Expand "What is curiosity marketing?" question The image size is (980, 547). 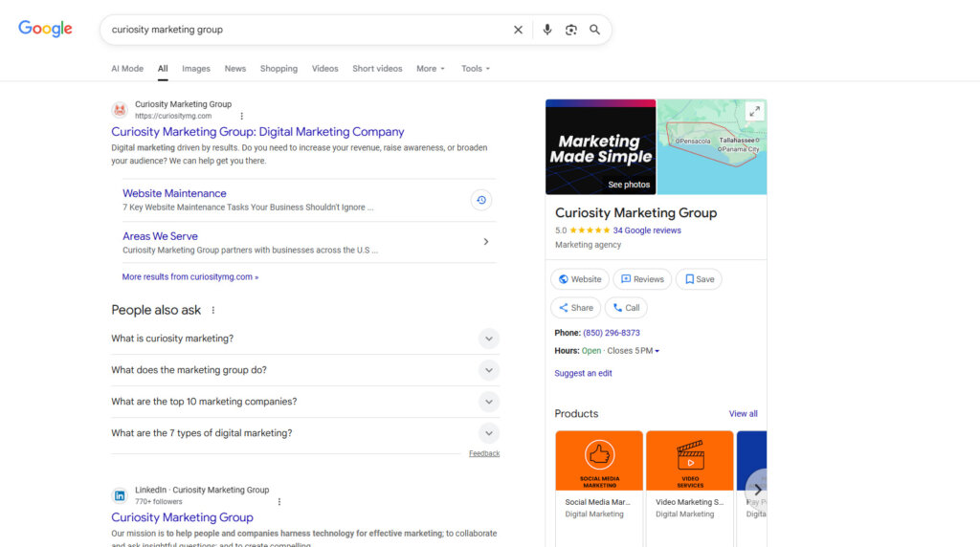click(489, 339)
